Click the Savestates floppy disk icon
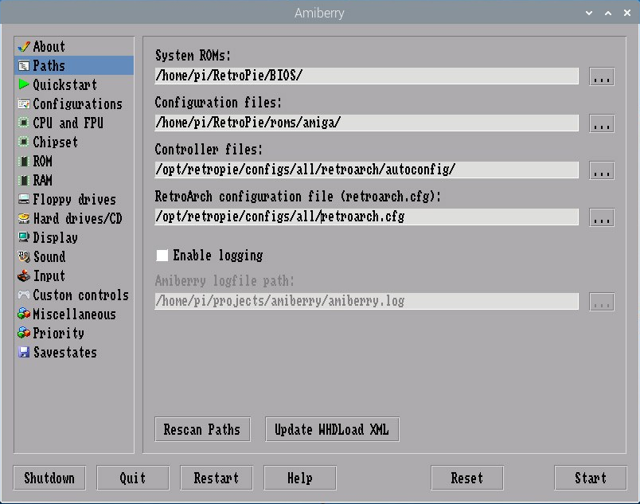Image resolution: width=640 pixels, height=504 pixels. (24, 352)
